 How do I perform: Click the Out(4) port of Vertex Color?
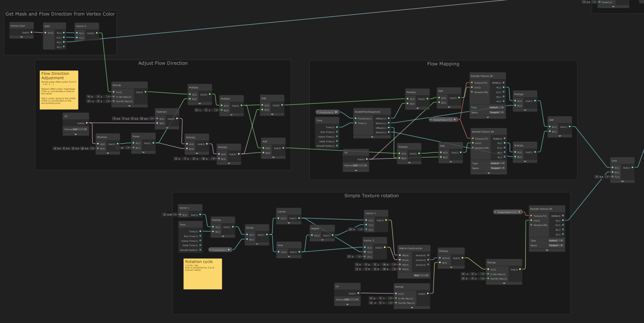click(x=32, y=32)
